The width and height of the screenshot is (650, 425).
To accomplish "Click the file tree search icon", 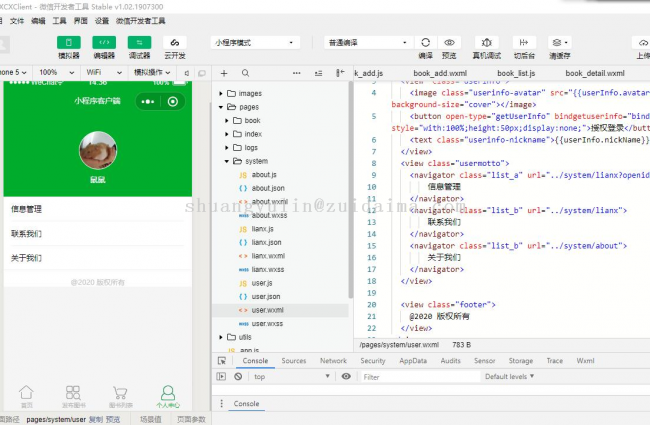I will [x=246, y=73].
